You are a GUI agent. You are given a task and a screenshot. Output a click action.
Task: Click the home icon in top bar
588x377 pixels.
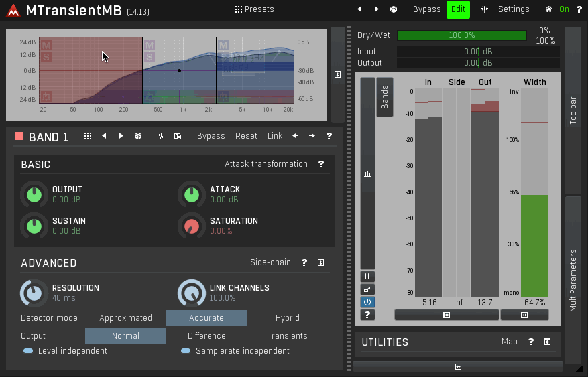click(548, 9)
